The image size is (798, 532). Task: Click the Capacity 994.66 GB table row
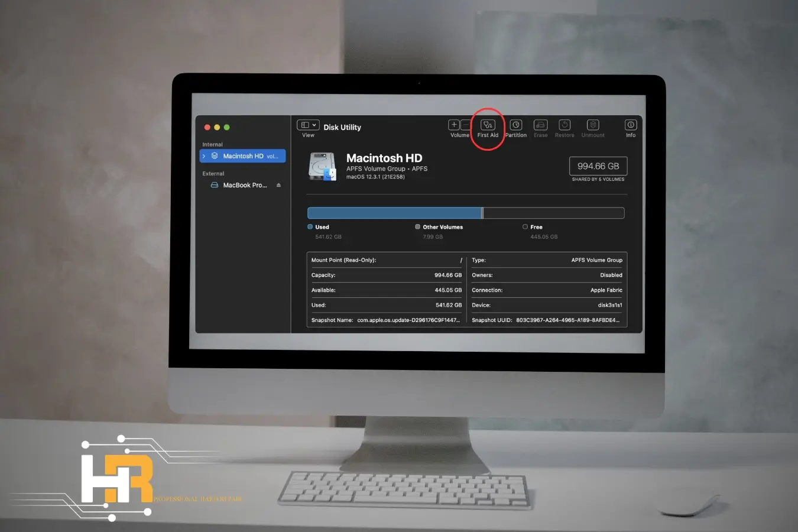click(387, 275)
